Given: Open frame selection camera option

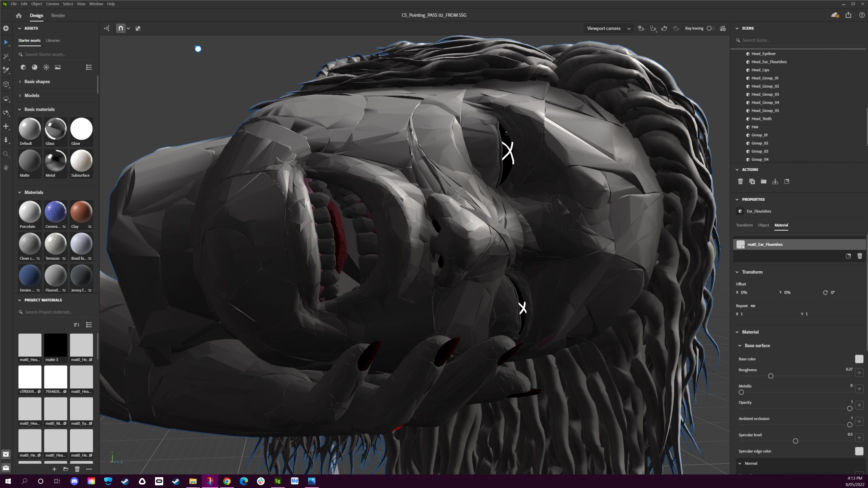Looking at the screenshot, I should coord(653,28).
